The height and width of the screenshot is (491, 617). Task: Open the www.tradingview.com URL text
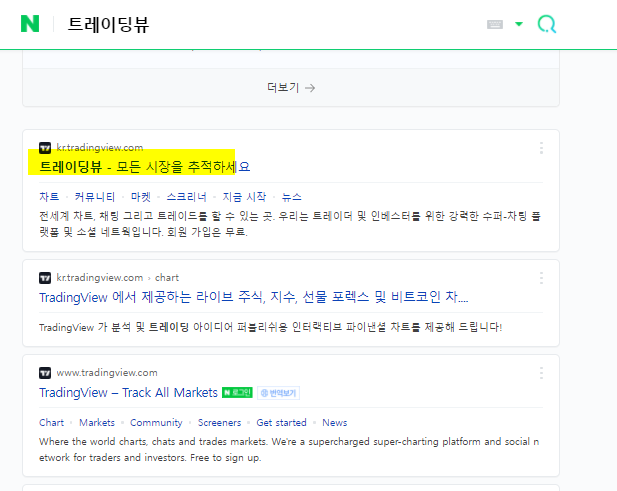(107, 373)
